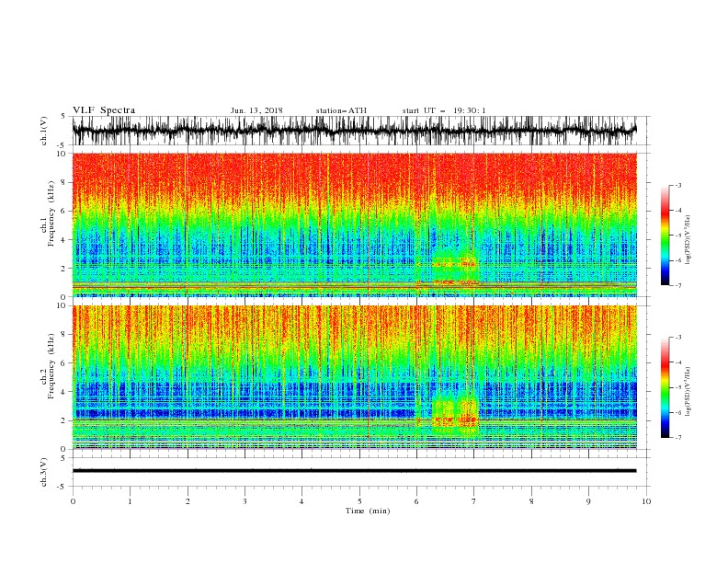
Task: Select the date text "Jun. 13, 2018"
Action: (256, 110)
